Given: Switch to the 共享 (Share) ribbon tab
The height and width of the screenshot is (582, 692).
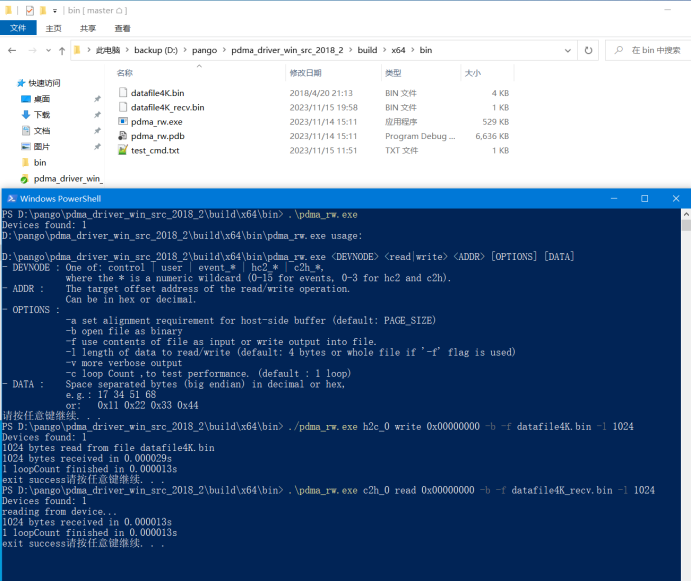Looking at the screenshot, I should [x=88, y=29].
